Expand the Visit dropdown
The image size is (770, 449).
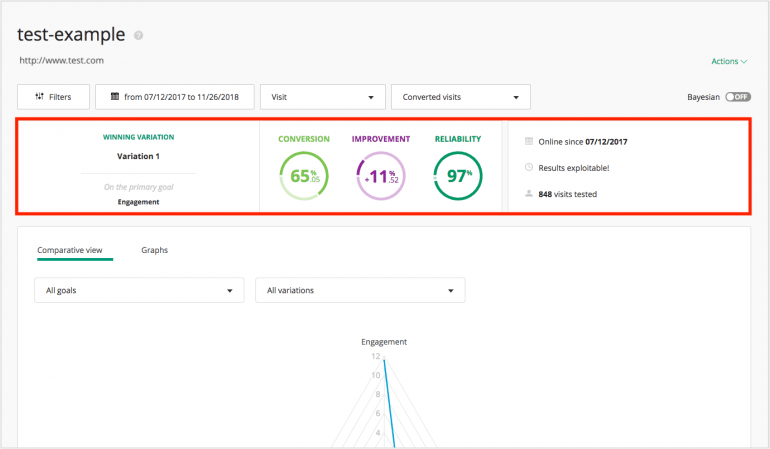322,97
